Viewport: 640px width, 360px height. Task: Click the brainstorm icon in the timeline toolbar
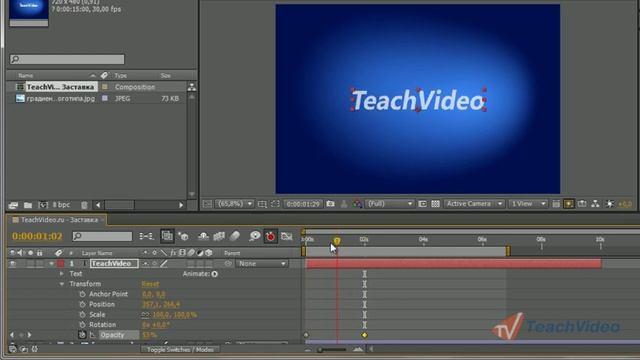pos(255,236)
